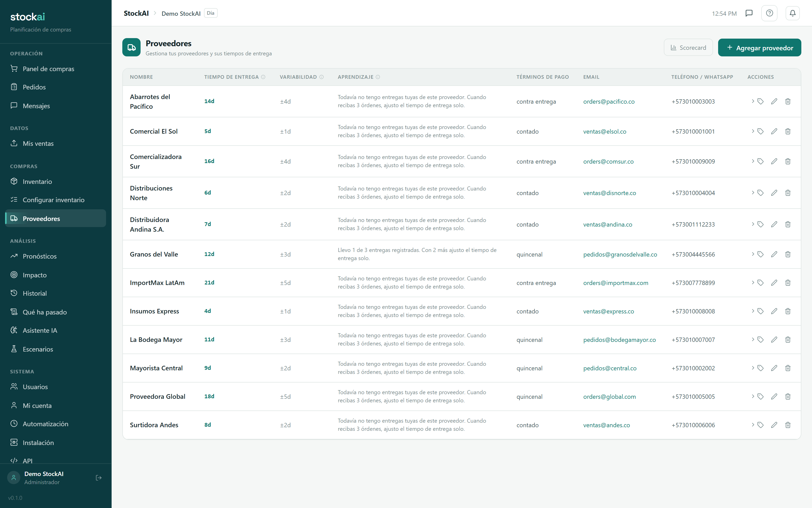Click the orders@pacifico.co email link
The width and height of the screenshot is (812, 508).
609,101
